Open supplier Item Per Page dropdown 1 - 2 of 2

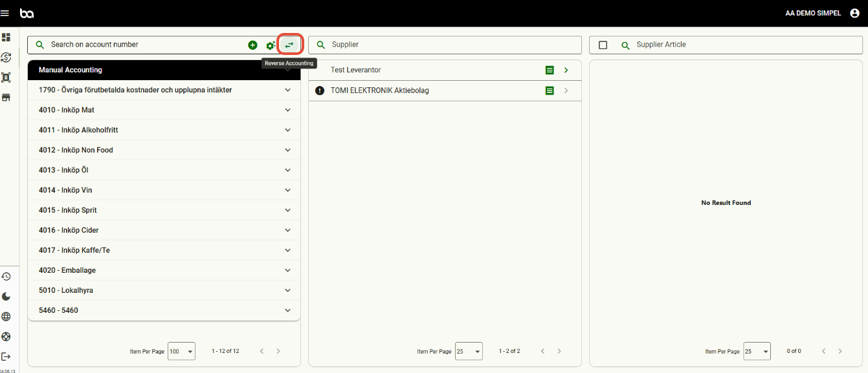[x=469, y=351]
